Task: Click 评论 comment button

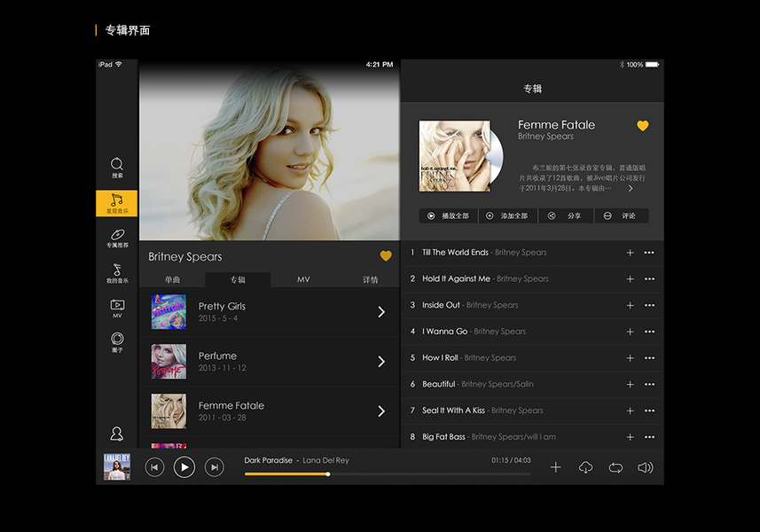Action: [622, 216]
